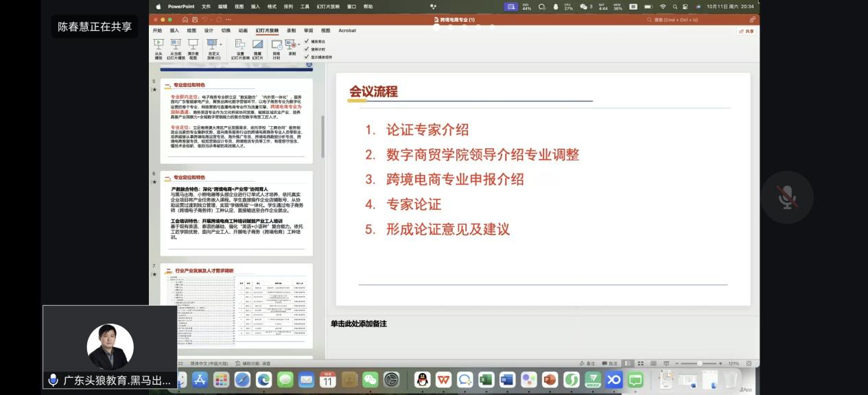Click the home icon in title bar
This screenshot has width=868, height=395.
pos(185,20)
